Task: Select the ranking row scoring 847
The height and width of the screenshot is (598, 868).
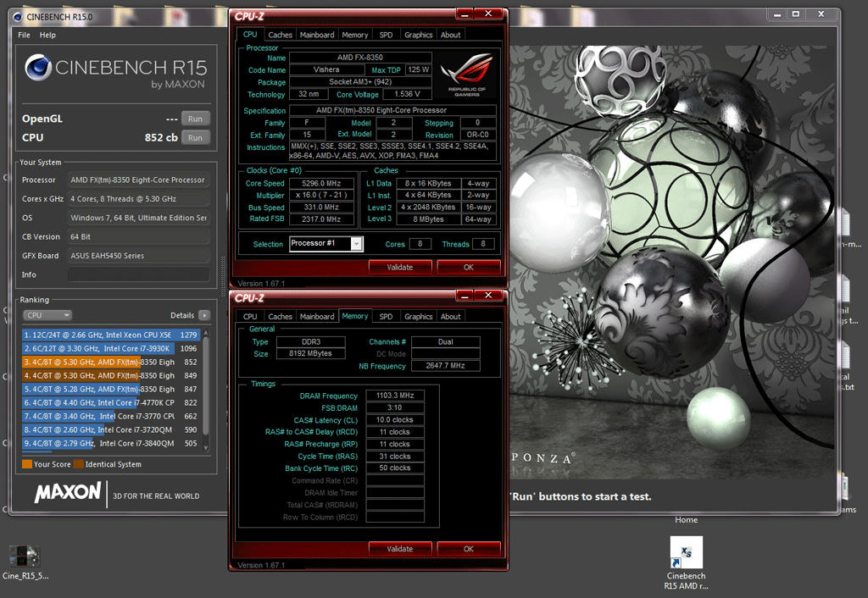Action: click(111, 389)
